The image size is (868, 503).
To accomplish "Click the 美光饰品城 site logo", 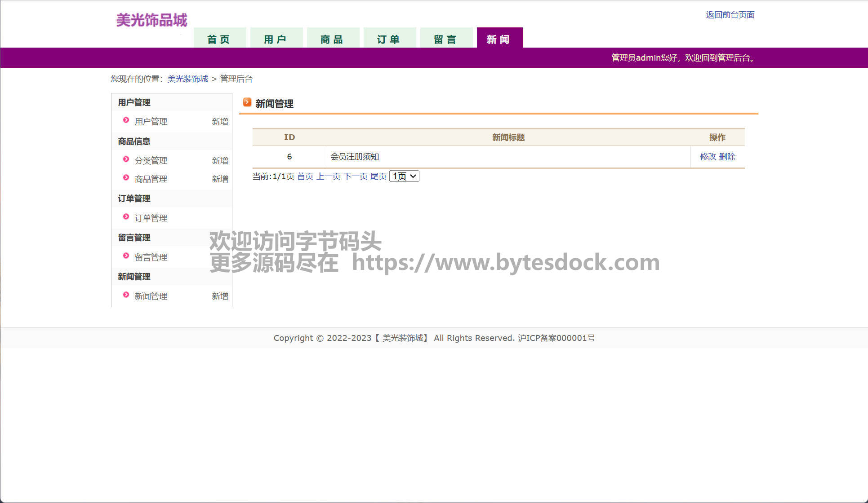I will pos(151,20).
